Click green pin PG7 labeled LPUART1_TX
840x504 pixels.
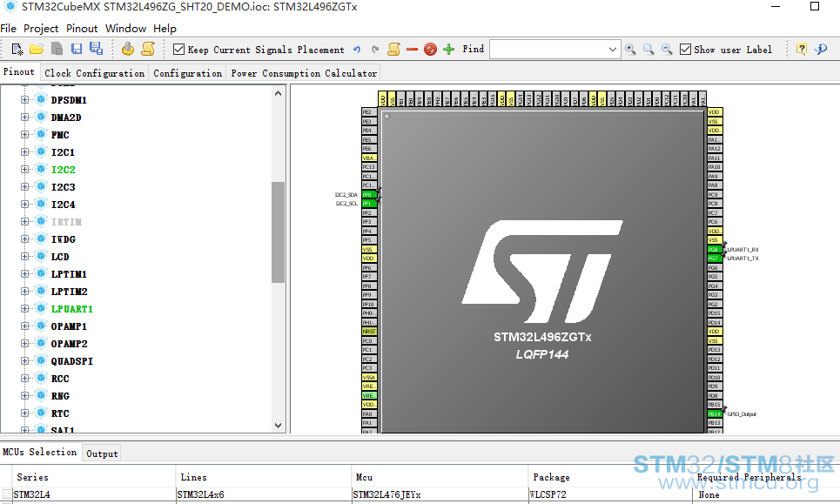715,259
